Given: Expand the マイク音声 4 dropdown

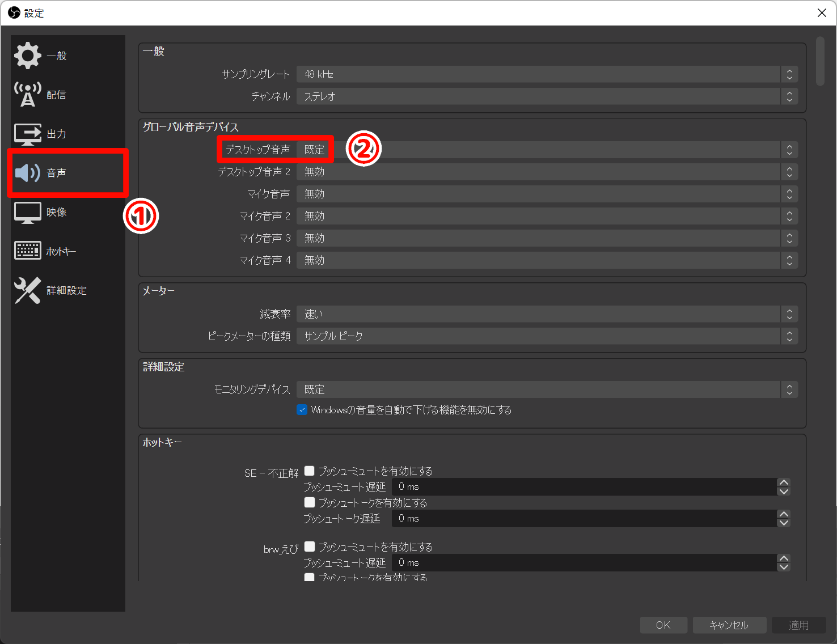Looking at the screenshot, I should (x=547, y=260).
